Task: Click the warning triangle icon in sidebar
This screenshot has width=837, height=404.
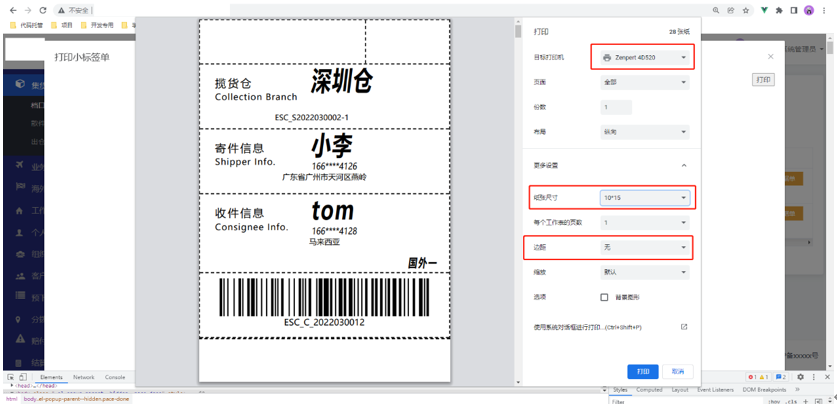Action: coord(20,338)
